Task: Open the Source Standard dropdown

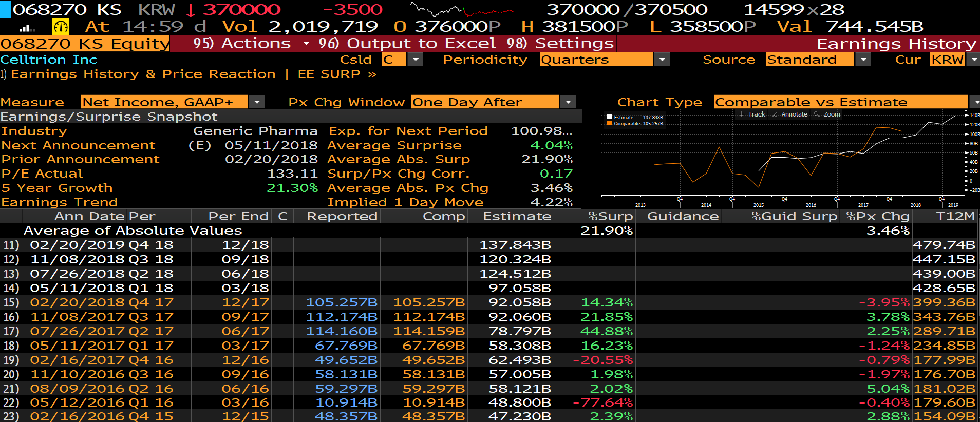Action: tap(863, 60)
